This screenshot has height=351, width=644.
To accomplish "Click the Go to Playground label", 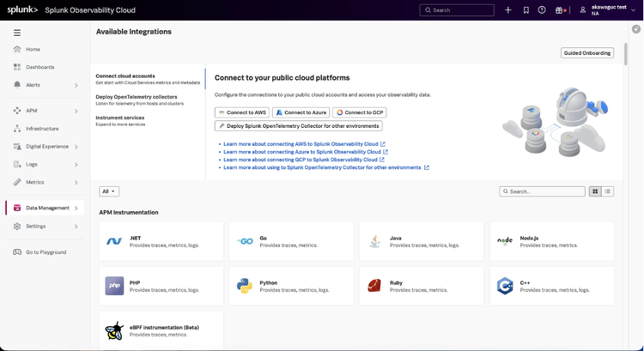I will (x=46, y=252).
